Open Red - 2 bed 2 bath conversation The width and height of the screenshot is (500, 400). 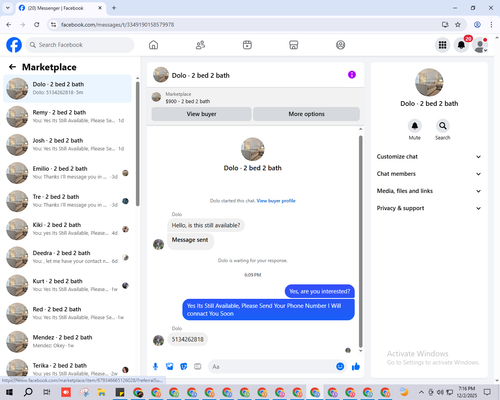click(67, 313)
